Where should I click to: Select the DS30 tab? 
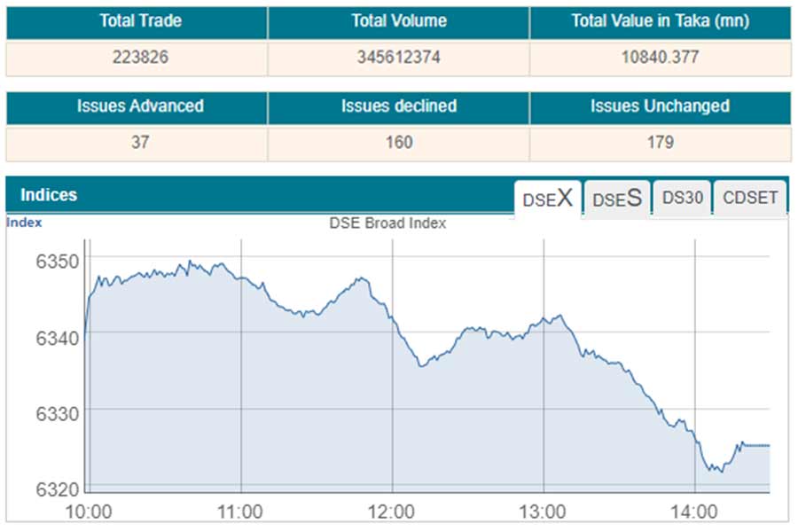point(682,199)
